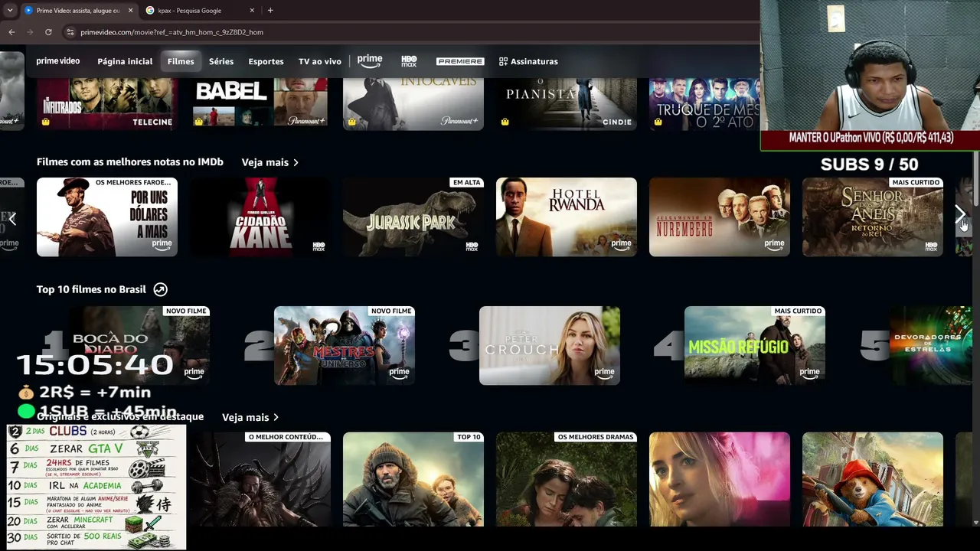The height and width of the screenshot is (551, 980).
Task: Open the Jurassic Park thumbnail
Action: pyautogui.click(x=413, y=217)
